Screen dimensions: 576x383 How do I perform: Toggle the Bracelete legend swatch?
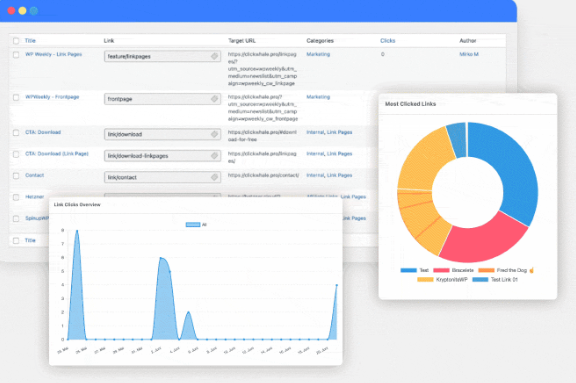(441, 270)
